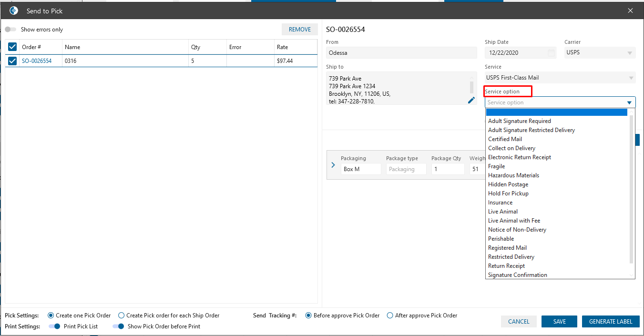
Task: Click the service option list scrollbar
Action: (632, 189)
